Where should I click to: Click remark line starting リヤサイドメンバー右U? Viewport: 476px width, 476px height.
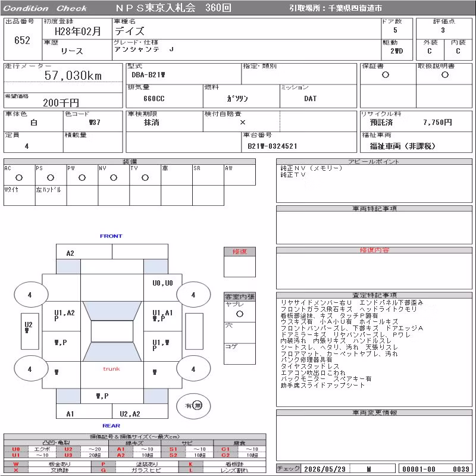tap(352, 303)
